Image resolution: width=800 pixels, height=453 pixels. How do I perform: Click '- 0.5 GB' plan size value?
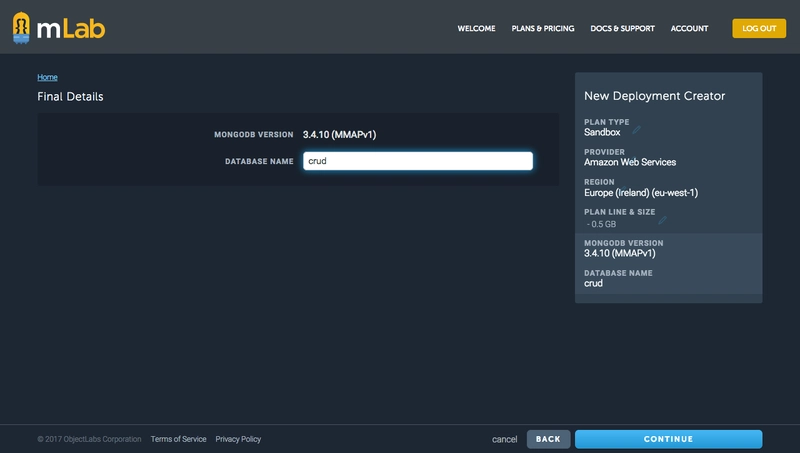click(x=602, y=224)
